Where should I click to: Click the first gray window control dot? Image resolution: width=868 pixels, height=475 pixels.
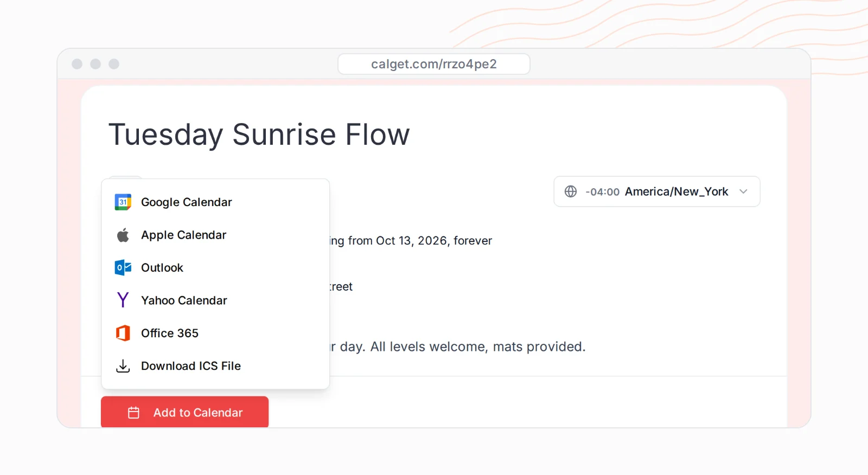click(x=77, y=64)
